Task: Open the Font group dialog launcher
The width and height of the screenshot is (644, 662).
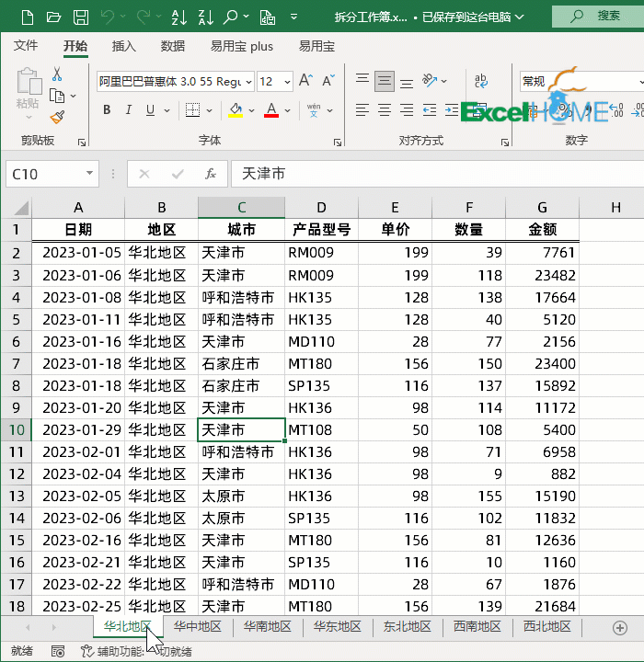Action: click(x=338, y=143)
